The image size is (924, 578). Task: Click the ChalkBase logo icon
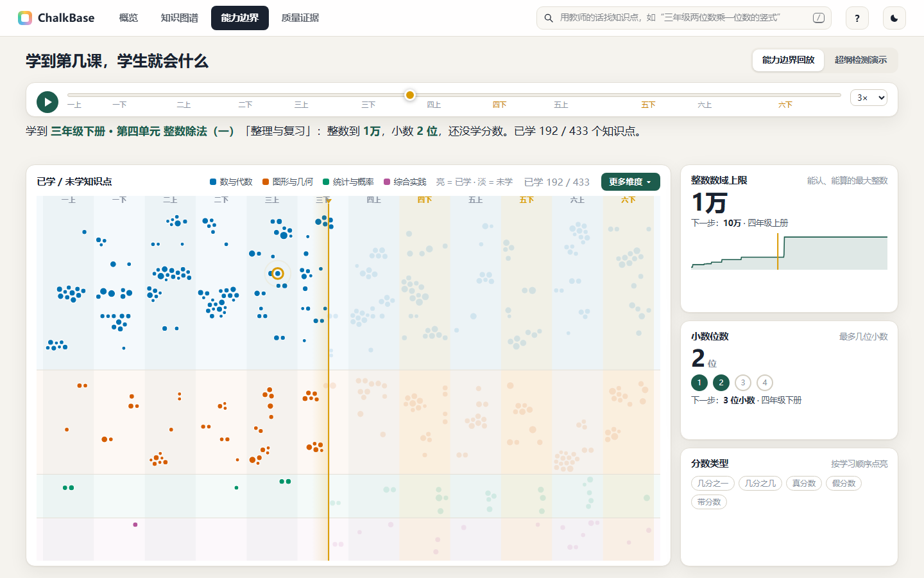[x=25, y=18]
